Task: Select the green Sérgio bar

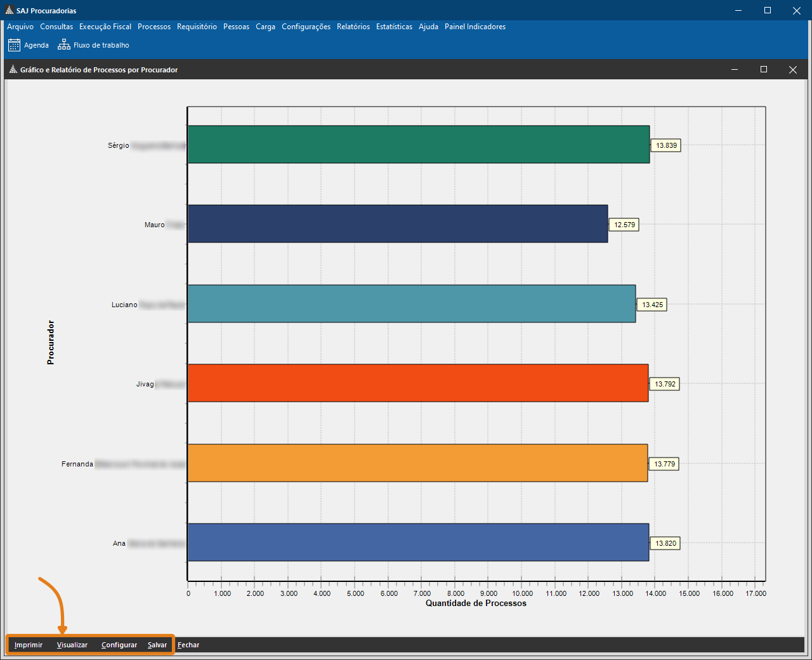Action: (x=419, y=145)
